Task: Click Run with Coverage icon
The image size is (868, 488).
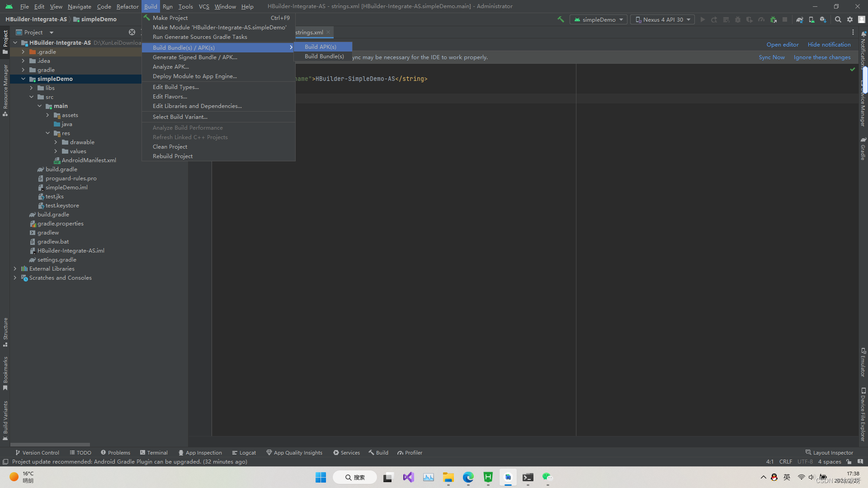Action: pos(750,19)
